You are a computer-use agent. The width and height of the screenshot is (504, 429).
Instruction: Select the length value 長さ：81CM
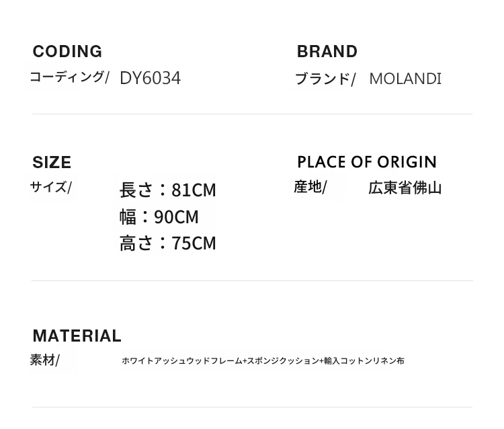pos(167,190)
